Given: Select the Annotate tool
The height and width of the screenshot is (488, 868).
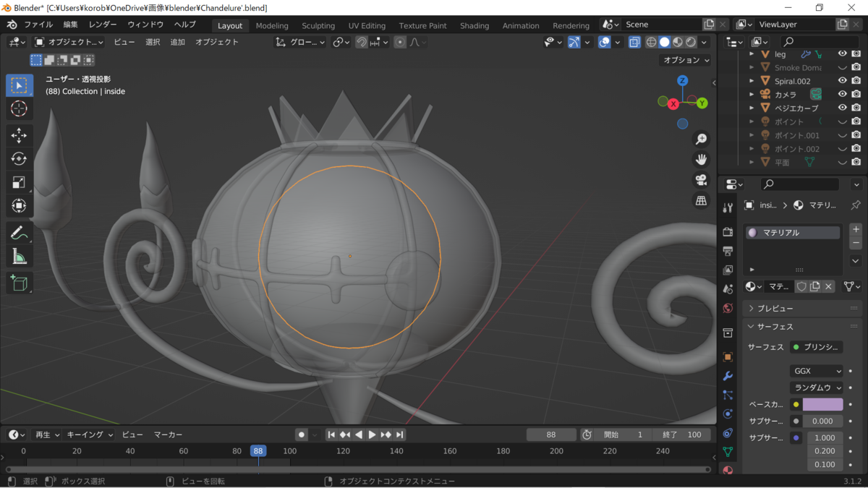Looking at the screenshot, I should pyautogui.click(x=20, y=233).
